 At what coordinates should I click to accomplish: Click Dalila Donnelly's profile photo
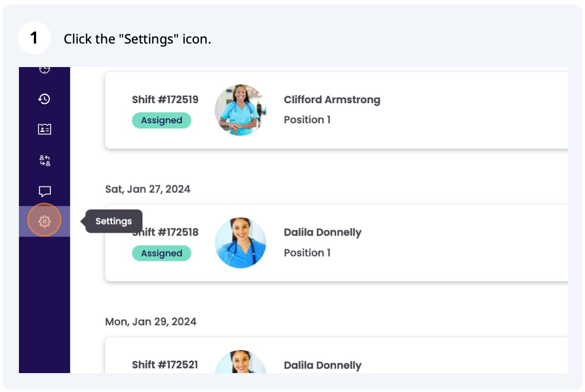240,243
